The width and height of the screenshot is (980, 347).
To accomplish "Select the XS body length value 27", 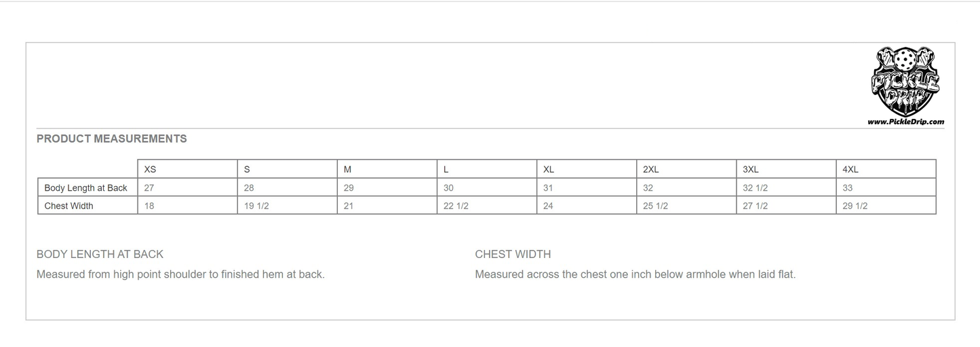I will coord(149,187).
